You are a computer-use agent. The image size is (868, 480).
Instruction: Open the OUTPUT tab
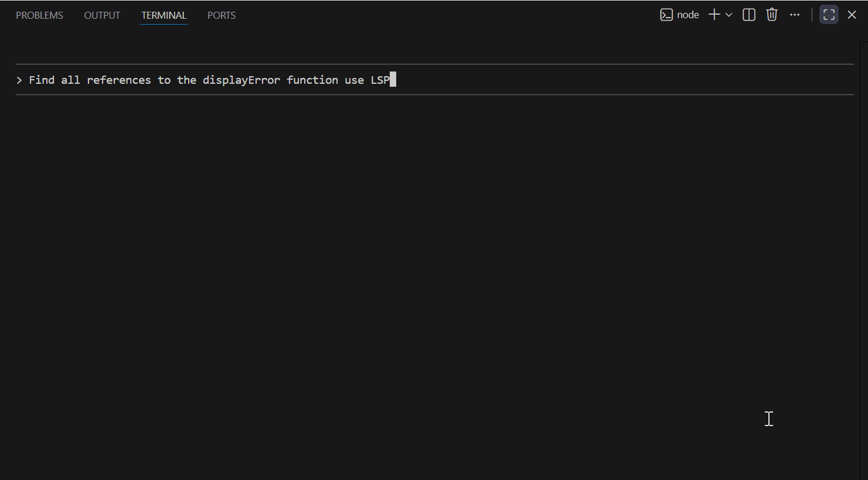[x=102, y=15]
